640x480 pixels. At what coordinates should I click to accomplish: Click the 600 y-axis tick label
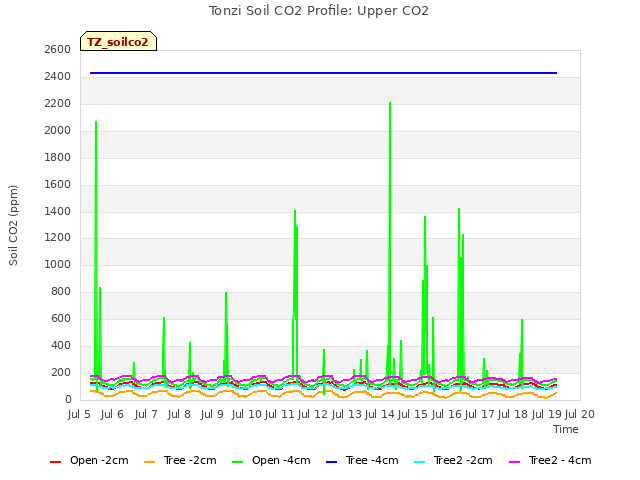(x=61, y=318)
